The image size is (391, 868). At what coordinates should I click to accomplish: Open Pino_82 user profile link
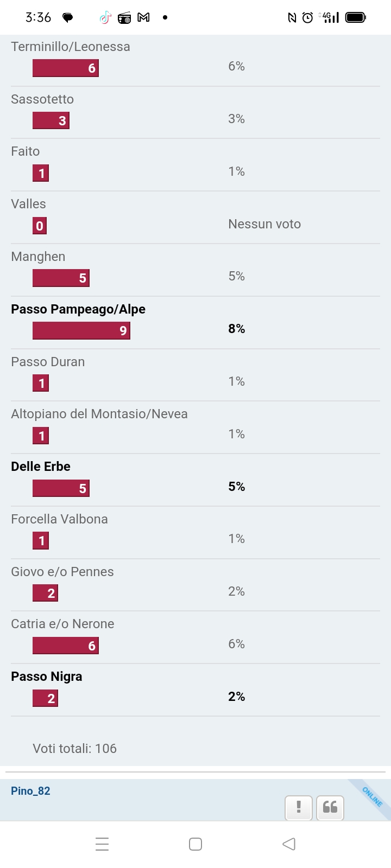coord(30,791)
